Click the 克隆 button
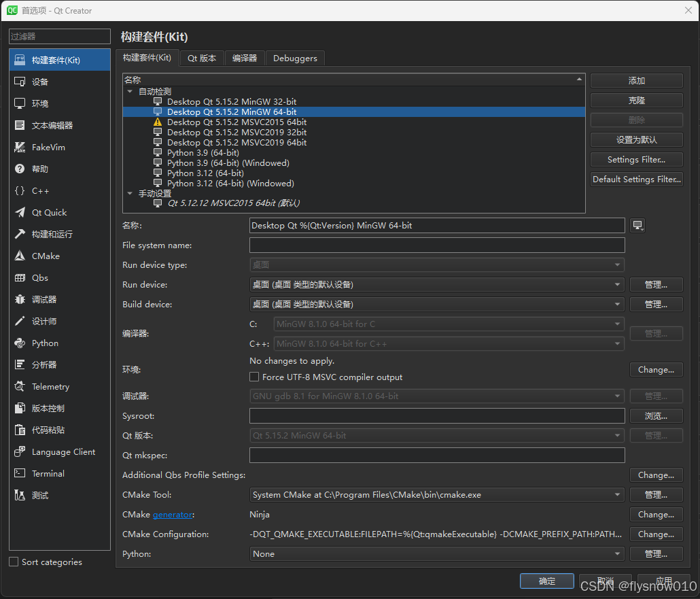700x599 pixels. [x=637, y=101]
